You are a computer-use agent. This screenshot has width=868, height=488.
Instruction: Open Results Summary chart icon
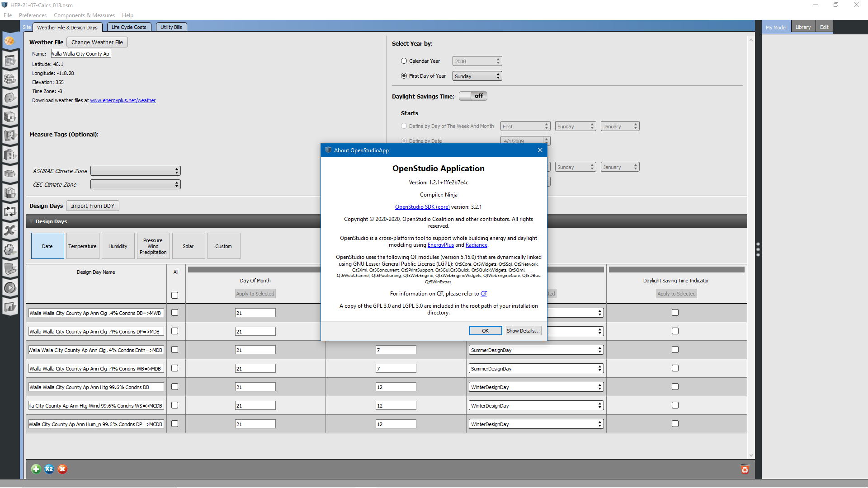click(10, 306)
